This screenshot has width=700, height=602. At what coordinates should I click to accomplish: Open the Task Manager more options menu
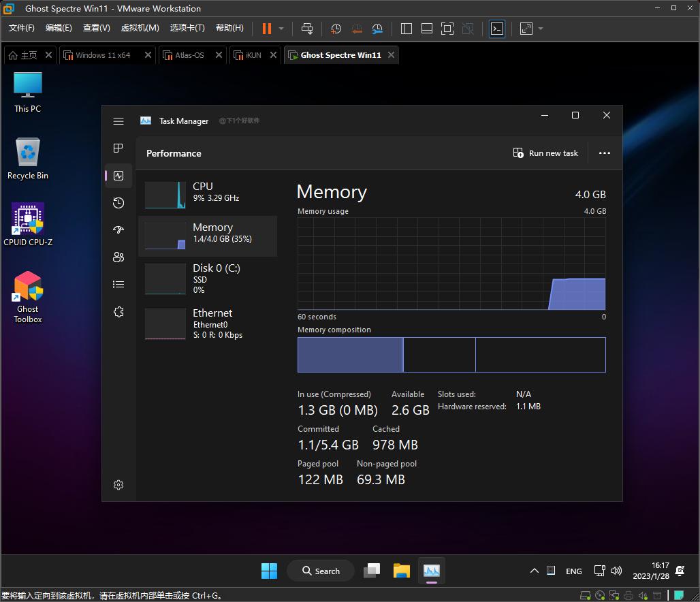[605, 153]
